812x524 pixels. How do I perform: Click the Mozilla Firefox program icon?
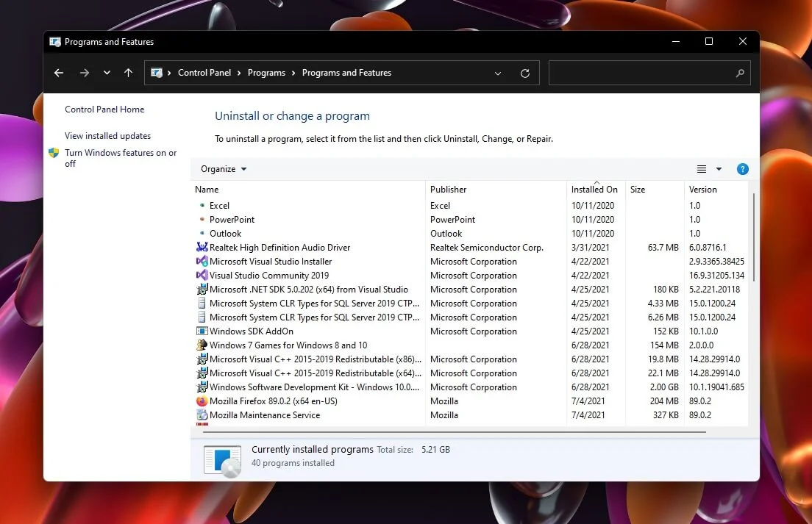pyautogui.click(x=202, y=401)
